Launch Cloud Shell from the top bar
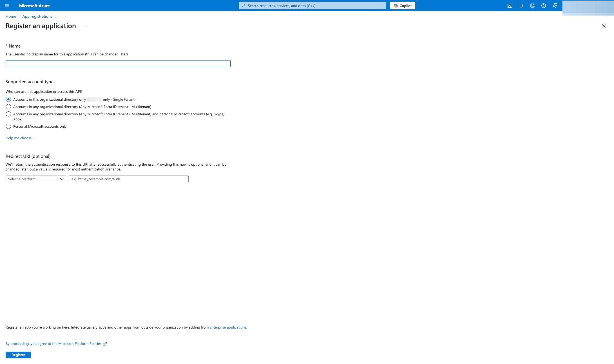 (x=510, y=6)
